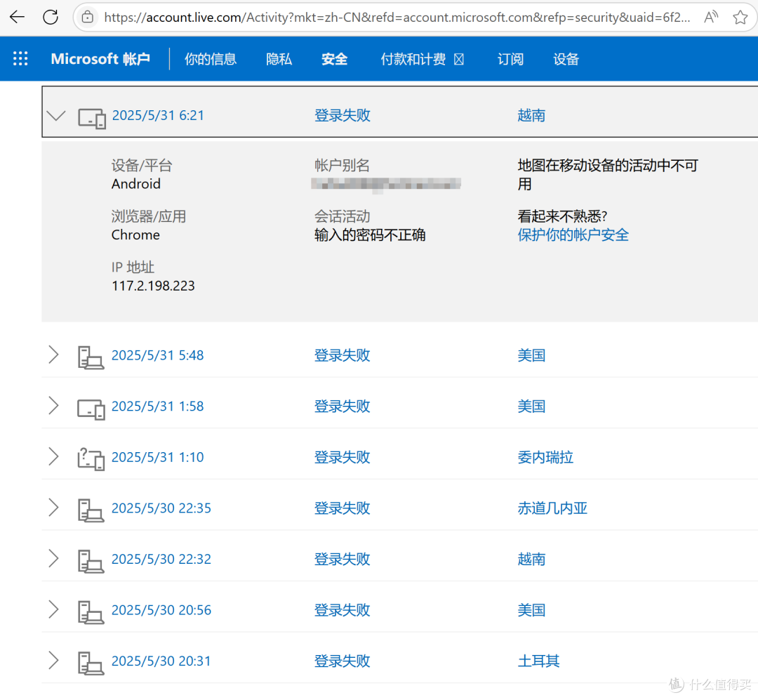Collapse the 2025/5/31 6:21 activity entry

(56, 116)
